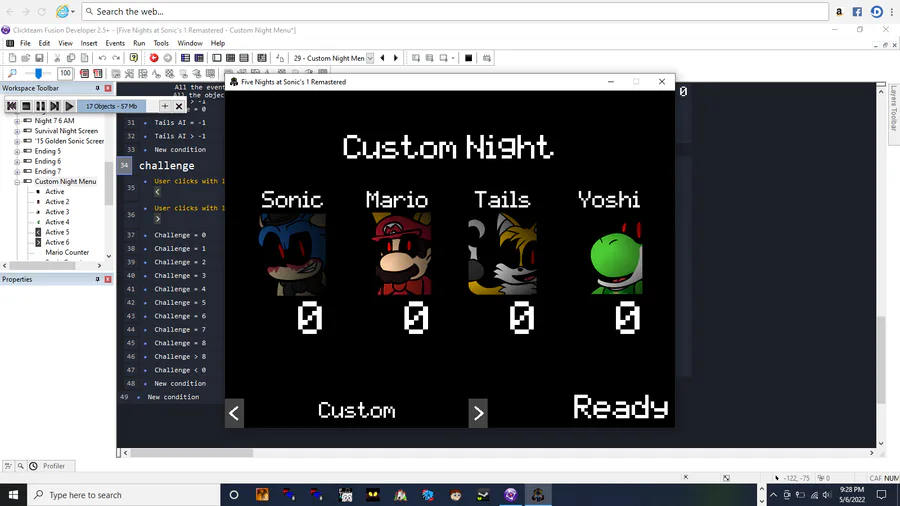Open the event editor icon
900x506 pixels.
pos(230,58)
